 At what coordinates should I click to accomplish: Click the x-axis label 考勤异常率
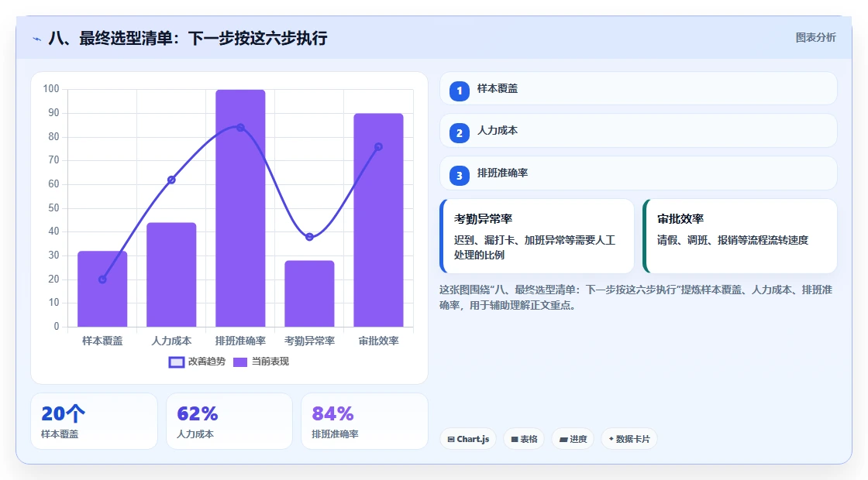coord(309,341)
